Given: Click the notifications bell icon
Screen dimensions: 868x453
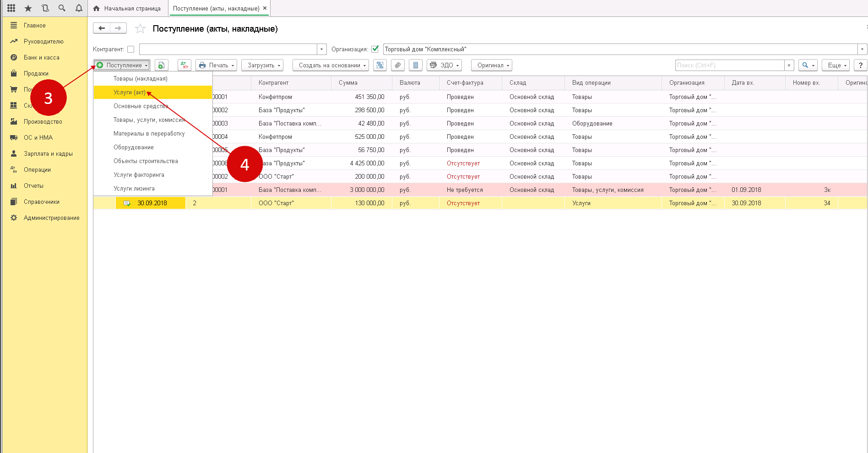Looking at the screenshot, I should [x=79, y=8].
